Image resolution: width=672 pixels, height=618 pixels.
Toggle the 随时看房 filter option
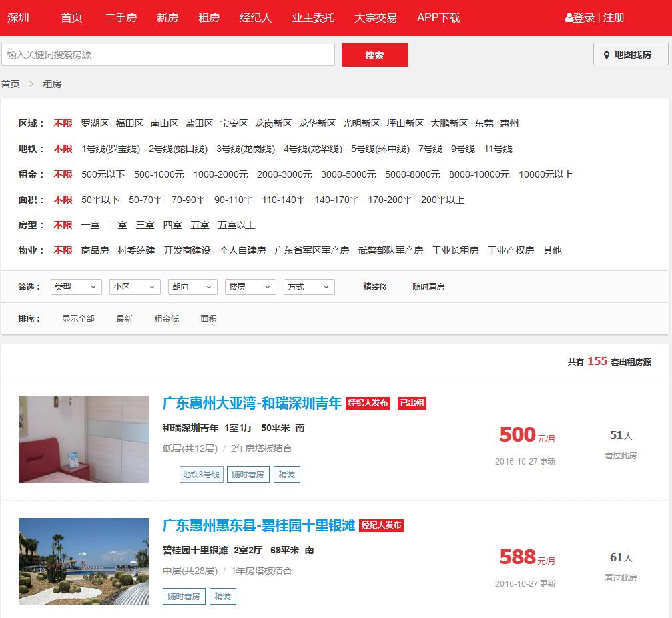tap(428, 287)
